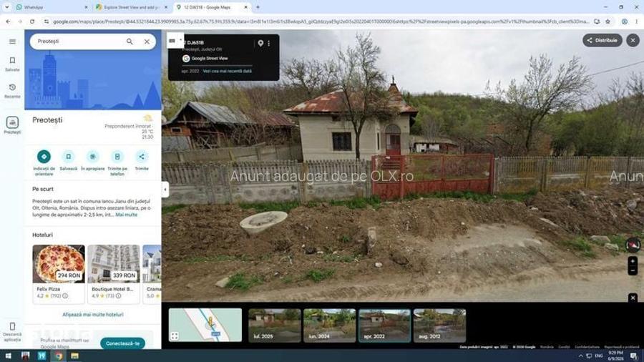The width and height of the screenshot is (644, 362).
Task: Click the browser address bar URL
Action: 321,21
